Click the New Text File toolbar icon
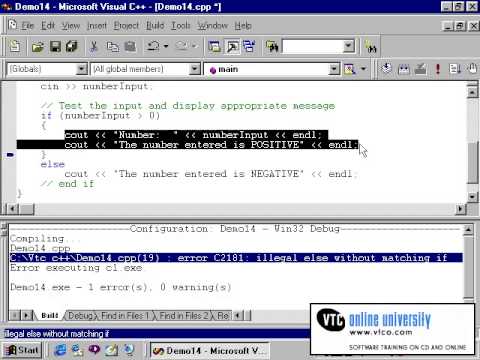Screen dimensions: 480x360 14,46
